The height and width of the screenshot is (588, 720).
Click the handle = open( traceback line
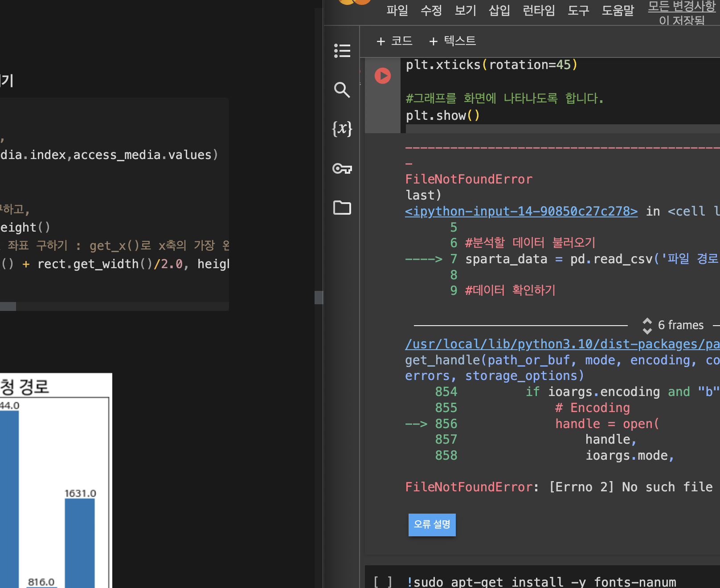pos(607,424)
